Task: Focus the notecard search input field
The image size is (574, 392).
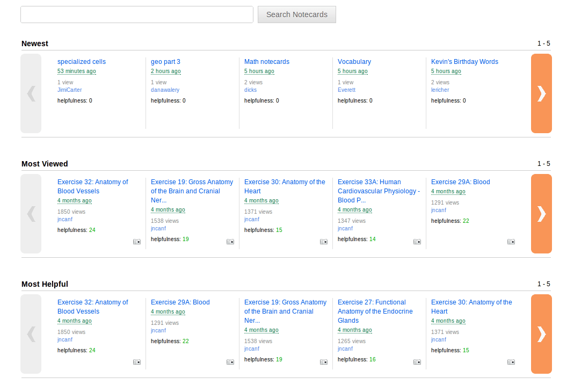Action: [x=137, y=14]
